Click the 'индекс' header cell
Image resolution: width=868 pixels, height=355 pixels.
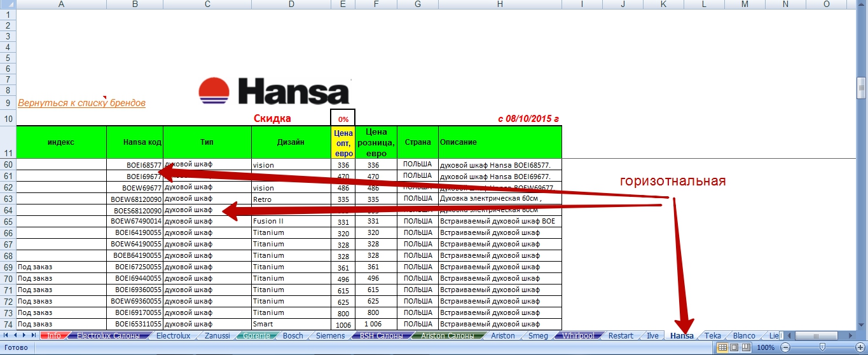[61, 142]
